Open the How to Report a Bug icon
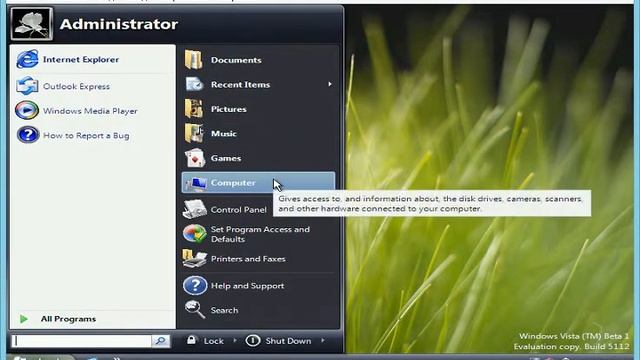This screenshot has width=640, height=360. tap(27, 135)
